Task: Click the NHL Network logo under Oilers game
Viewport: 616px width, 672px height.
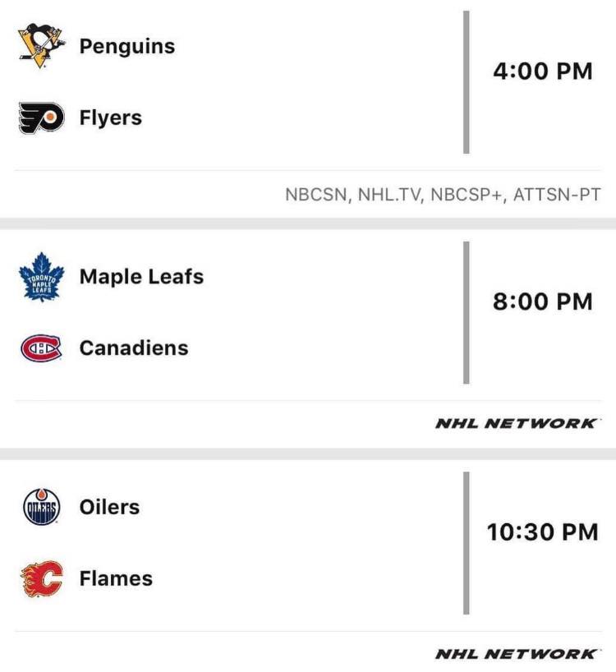Action: 517,654
